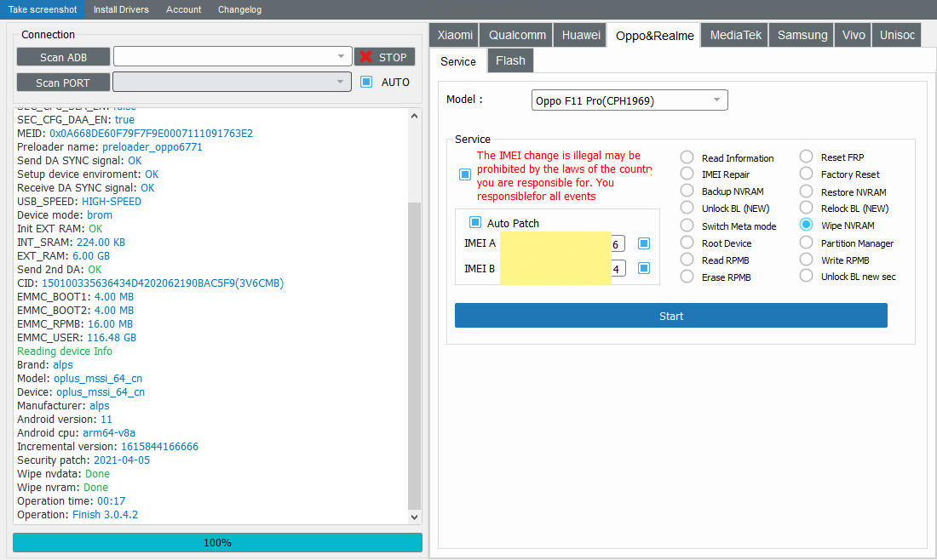Select the Root Device radio button
Viewport: 937px width, 560px height.
click(687, 243)
